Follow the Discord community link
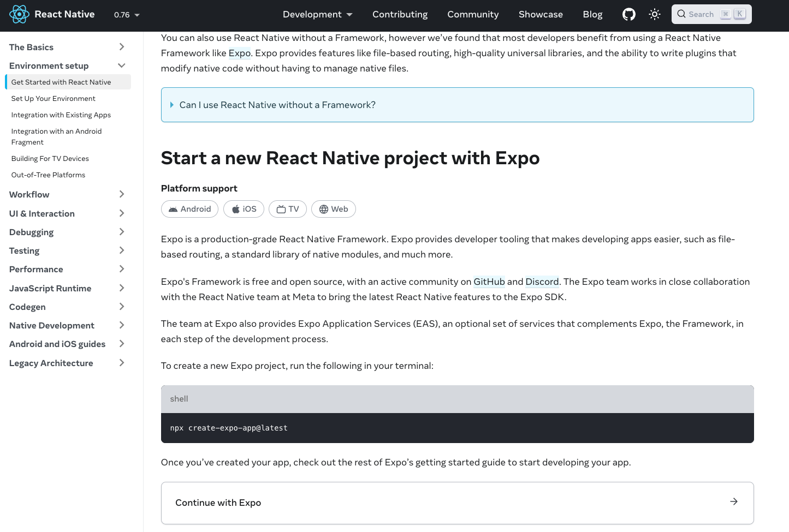This screenshot has height=532, width=789. [x=542, y=282]
